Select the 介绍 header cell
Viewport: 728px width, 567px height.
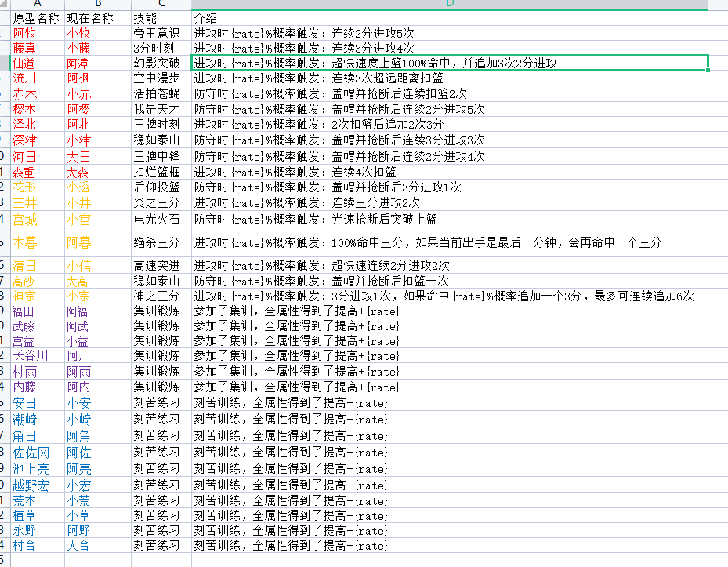click(450, 18)
